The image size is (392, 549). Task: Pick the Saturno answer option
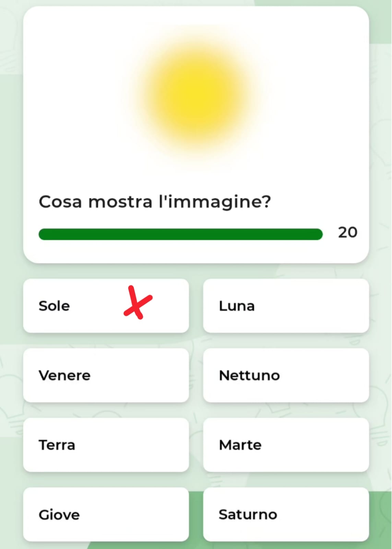(286, 514)
